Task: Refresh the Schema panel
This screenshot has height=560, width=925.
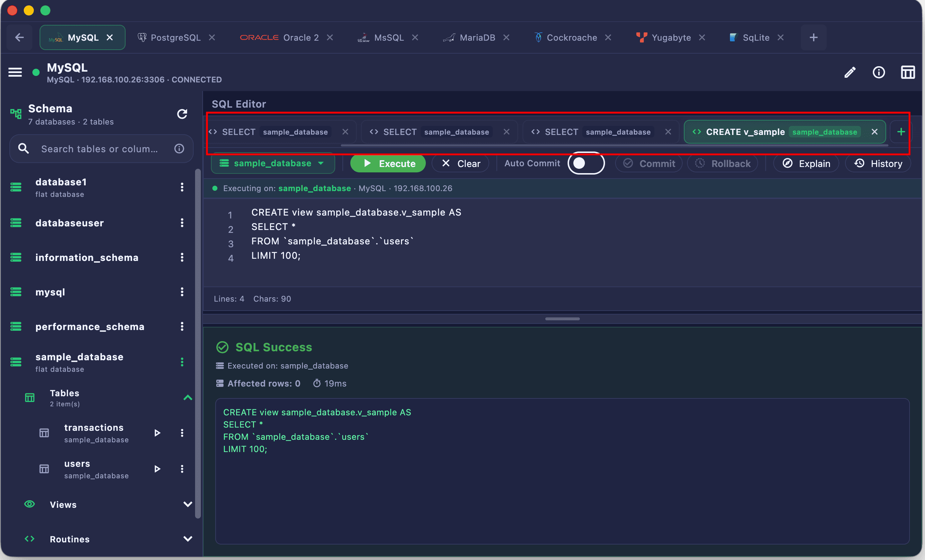Action: (x=182, y=114)
